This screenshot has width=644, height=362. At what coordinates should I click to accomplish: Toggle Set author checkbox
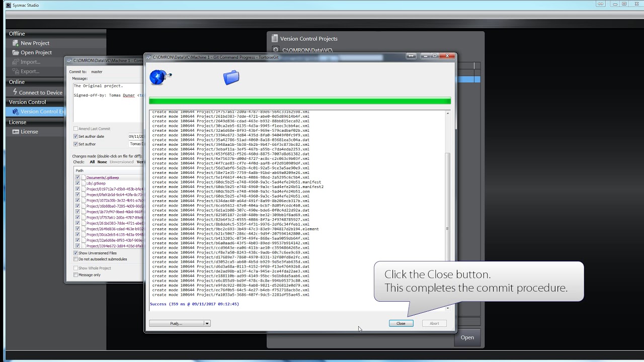click(x=76, y=144)
